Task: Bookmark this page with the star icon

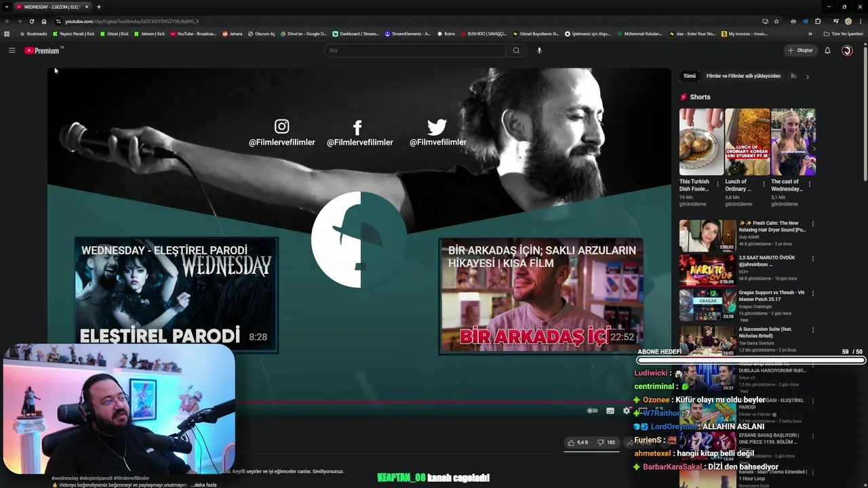Action: (776, 21)
